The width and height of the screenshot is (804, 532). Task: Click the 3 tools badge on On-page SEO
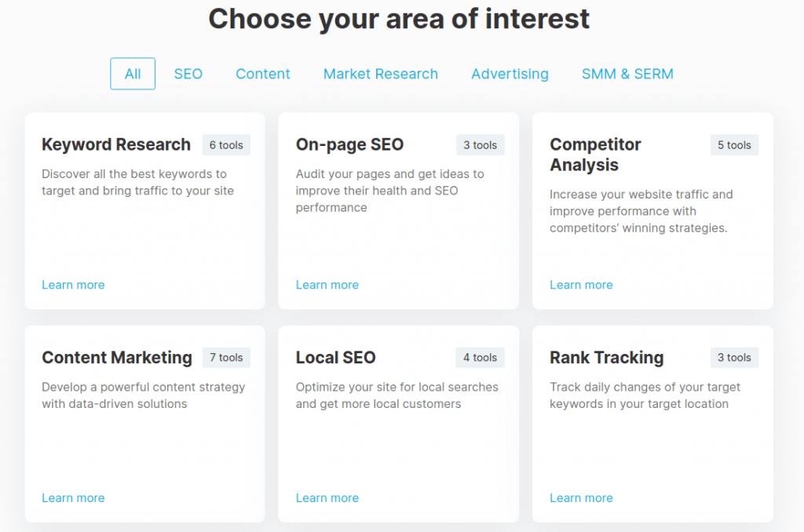coord(480,144)
